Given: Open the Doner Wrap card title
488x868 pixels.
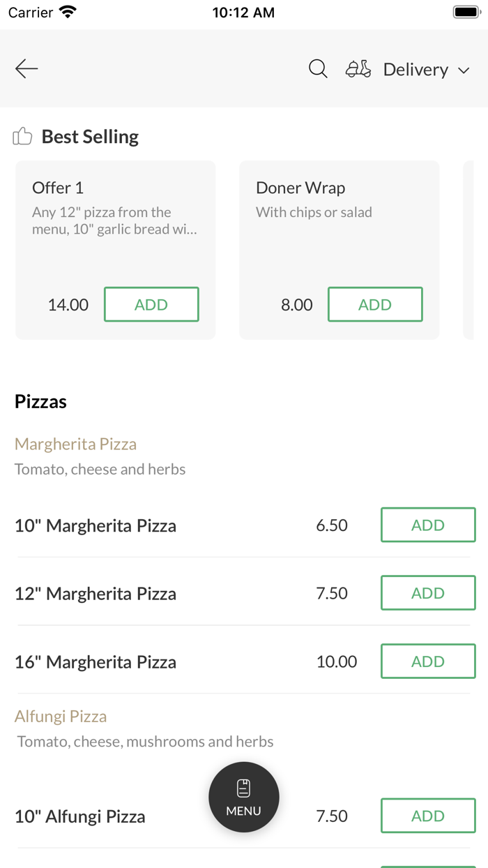Looking at the screenshot, I should pos(300,188).
